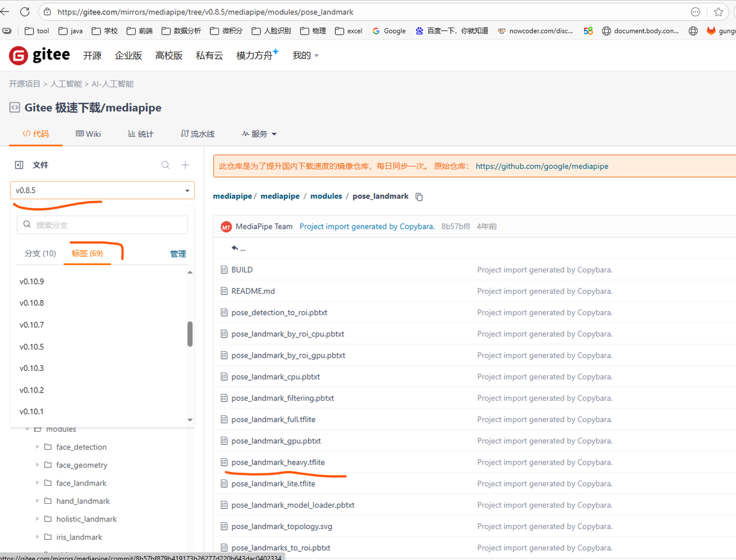The image size is (736, 560).
Task: Collapse the modules folder in tree
Action: click(27, 429)
